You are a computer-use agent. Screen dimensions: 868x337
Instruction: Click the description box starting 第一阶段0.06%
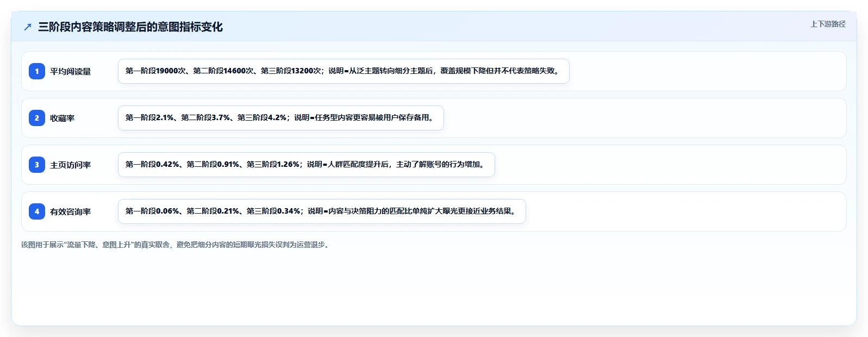322,211
